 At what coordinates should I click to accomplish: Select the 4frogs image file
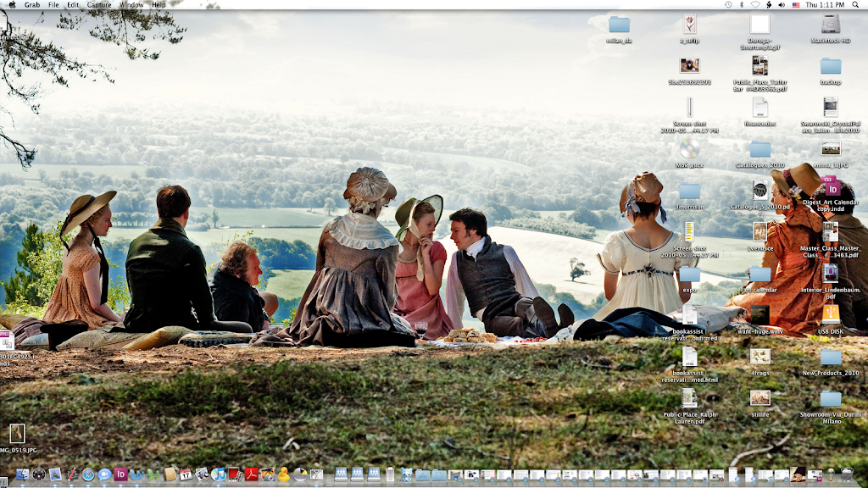pyautogui.click(x=760, y=357)
